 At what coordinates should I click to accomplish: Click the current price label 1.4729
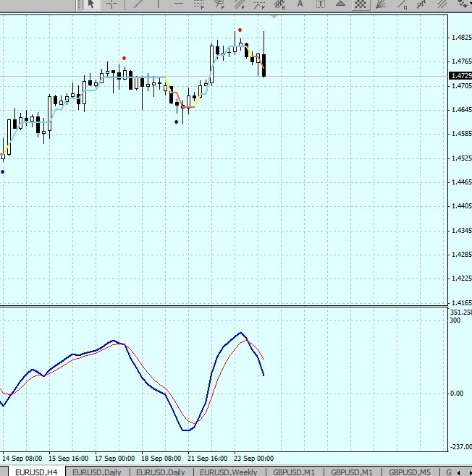(460, 76)
